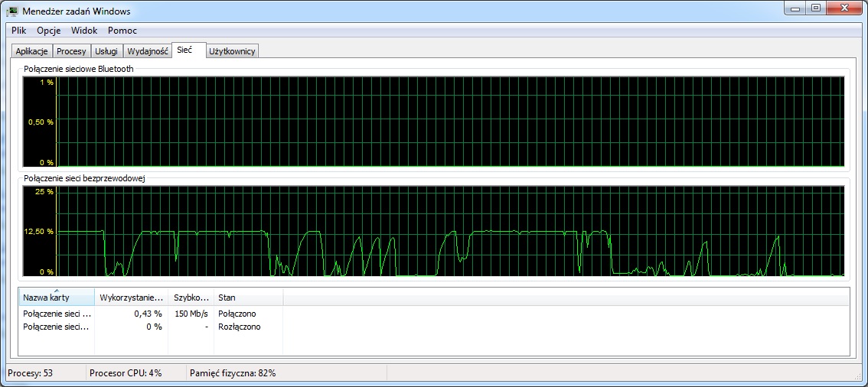The image size is (868, 387).
Task: Open the Widok menu
Action: click(x=84, y=31)
